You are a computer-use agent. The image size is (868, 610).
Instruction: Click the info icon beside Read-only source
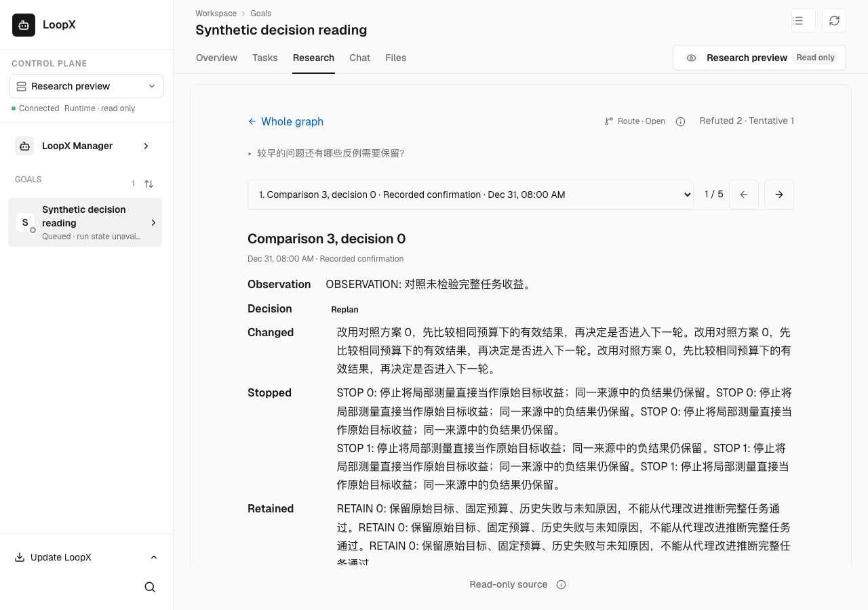(561, 584)
